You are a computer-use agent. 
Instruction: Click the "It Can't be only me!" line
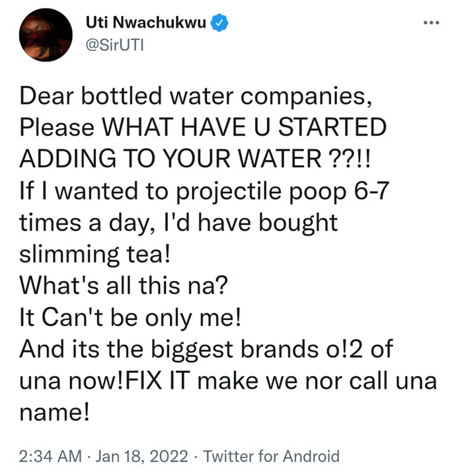tap(130, 317)
